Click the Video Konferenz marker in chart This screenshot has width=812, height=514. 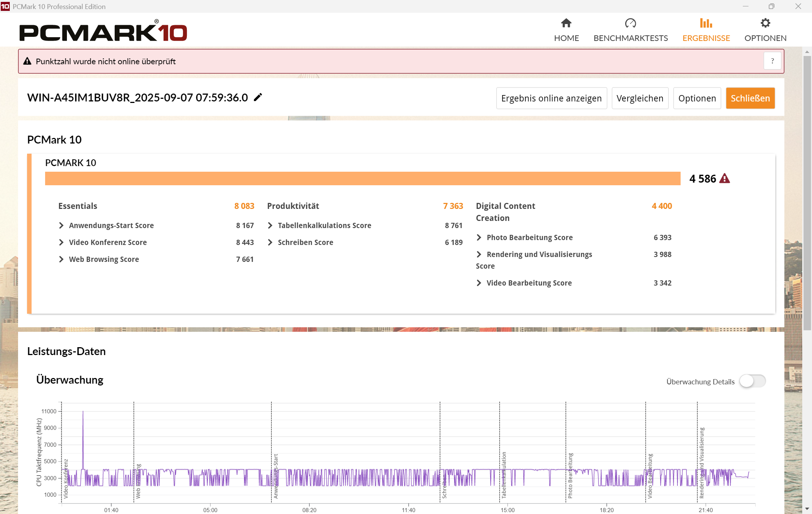tap(66, 478)
